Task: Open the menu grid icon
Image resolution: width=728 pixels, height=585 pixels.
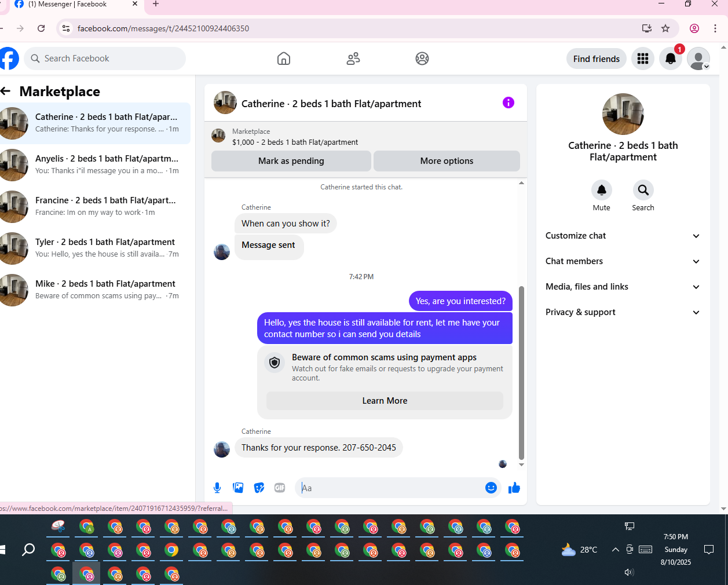Action: coord(643,58)
